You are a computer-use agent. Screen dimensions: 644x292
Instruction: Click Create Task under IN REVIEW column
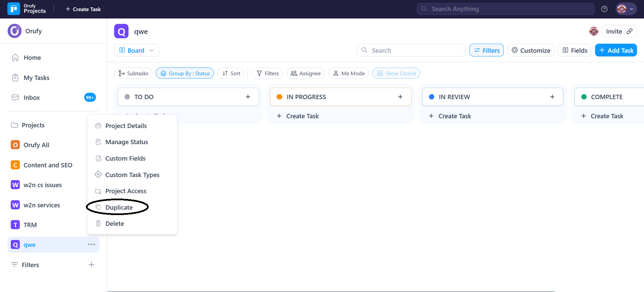454,116
